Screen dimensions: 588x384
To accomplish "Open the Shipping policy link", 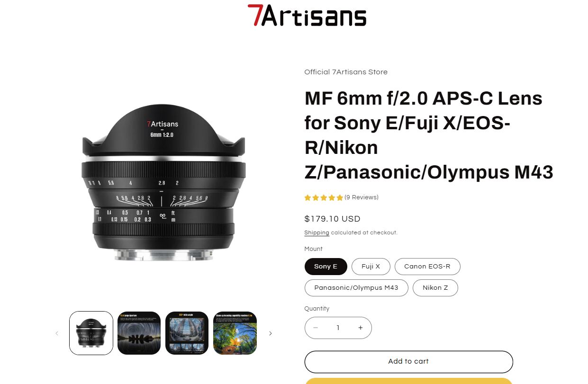I will click(x=317, y=233).
